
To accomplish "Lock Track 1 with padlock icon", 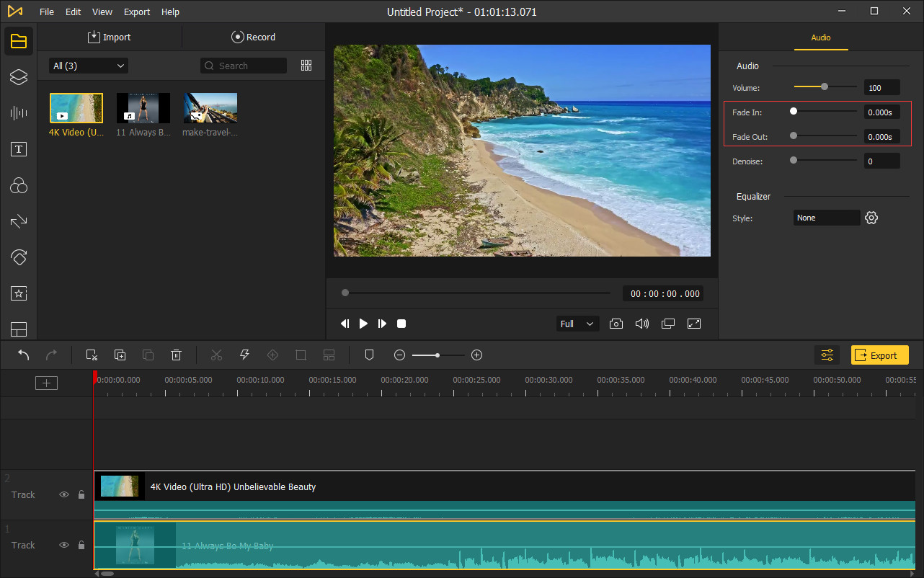I will pos(81,545).
